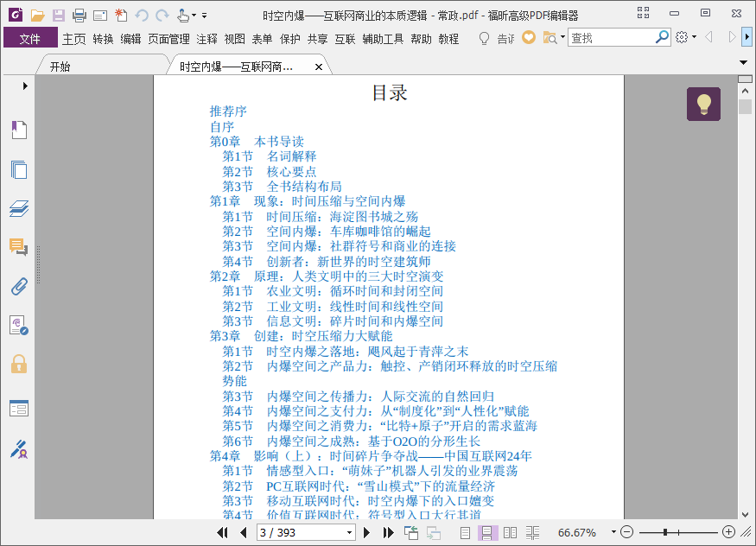Open page number dropdown
The image size is (756, 546).
350,532
